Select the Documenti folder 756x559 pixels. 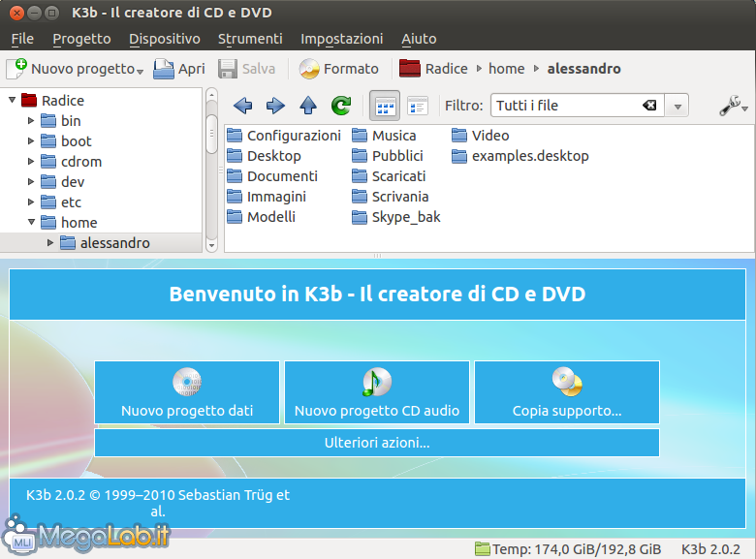pos(272,176)
